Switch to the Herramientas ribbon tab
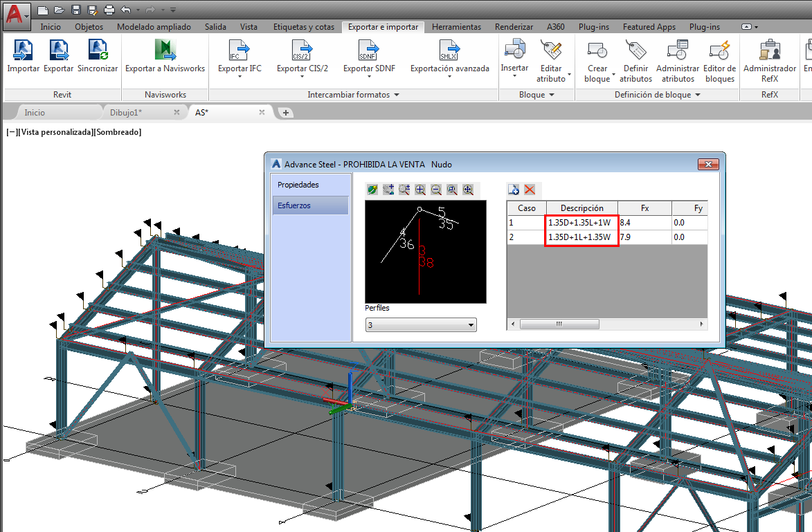This screenshot has width=812, height=532. 456,27
